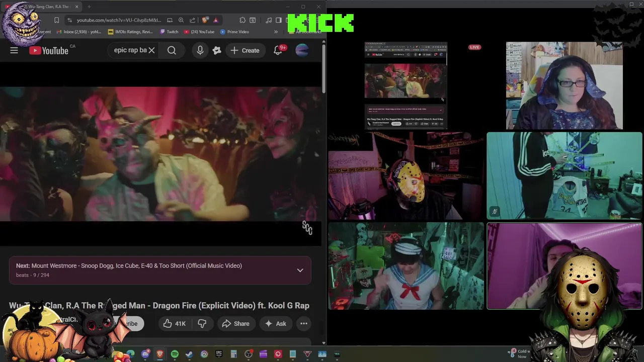The width and height of the screenshot is (644, 362).
Task: Open the account avatar menu
Action: tap(302, 50)
